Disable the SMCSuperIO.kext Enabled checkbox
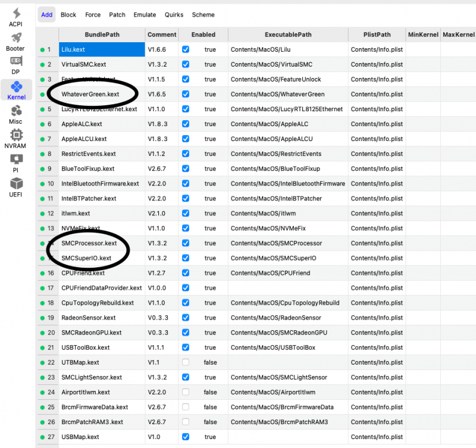 (186, 258)
